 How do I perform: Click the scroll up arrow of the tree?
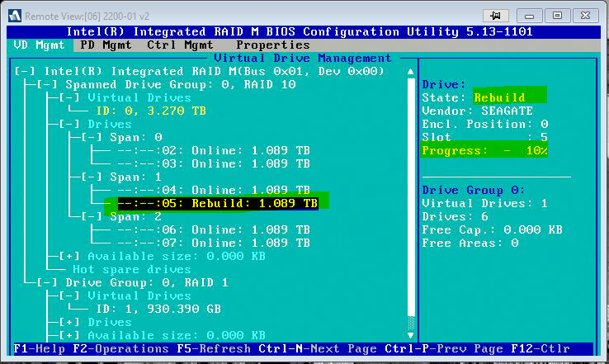point(410,72)
